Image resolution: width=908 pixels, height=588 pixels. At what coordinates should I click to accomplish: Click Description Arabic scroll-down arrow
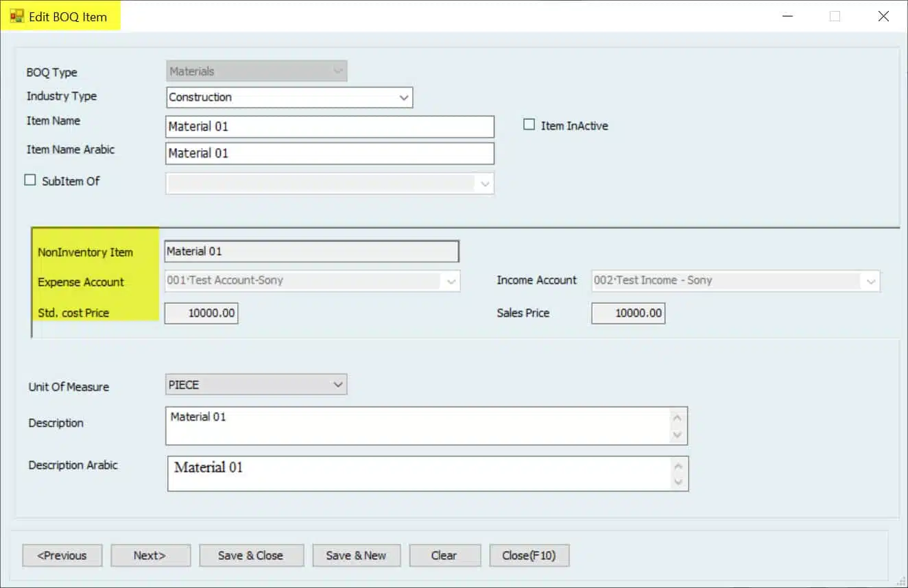[x=678, y=482]
